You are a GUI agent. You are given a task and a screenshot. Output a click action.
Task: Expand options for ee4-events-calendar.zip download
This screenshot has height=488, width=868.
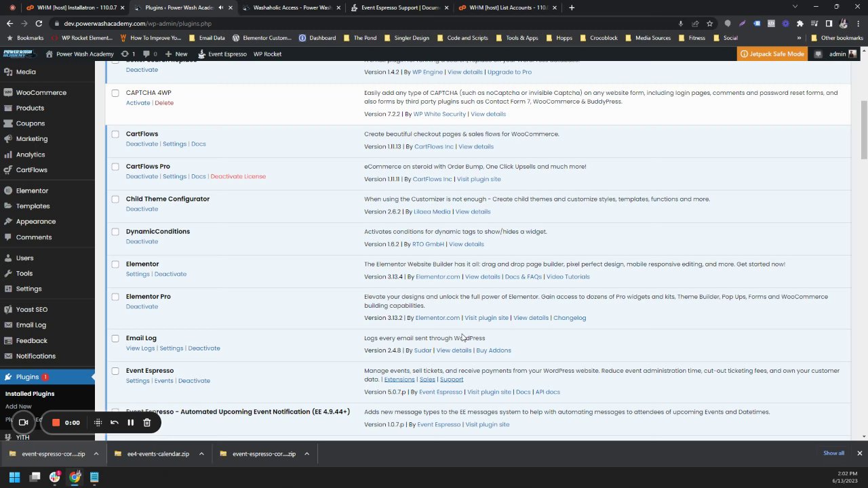pyautogui.click(x=201, y=454)
